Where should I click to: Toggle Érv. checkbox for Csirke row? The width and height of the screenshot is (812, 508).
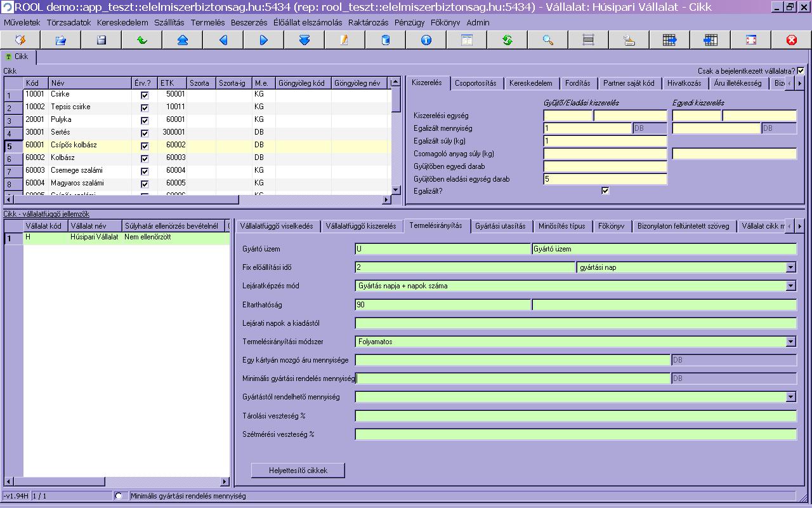pos(145,95)
